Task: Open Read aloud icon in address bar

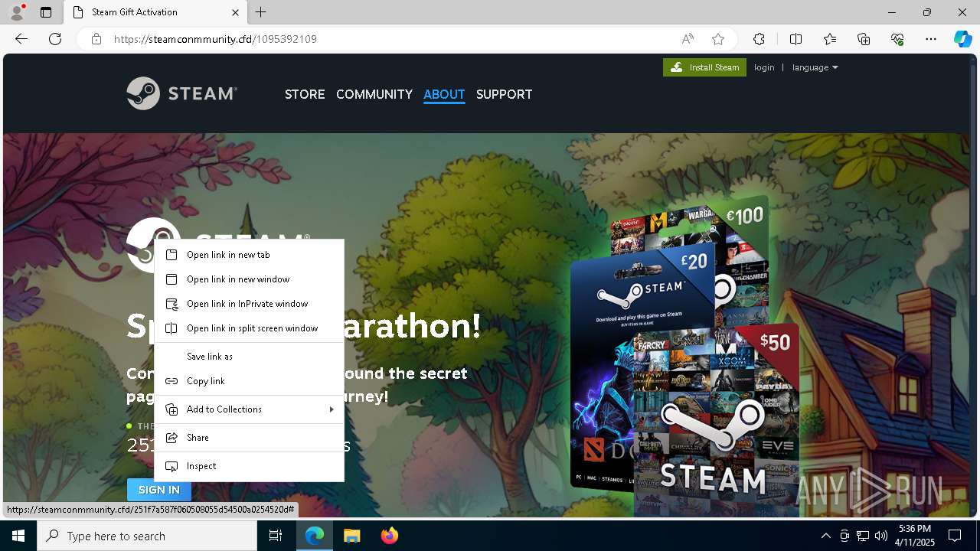Action: coord(688,39)
